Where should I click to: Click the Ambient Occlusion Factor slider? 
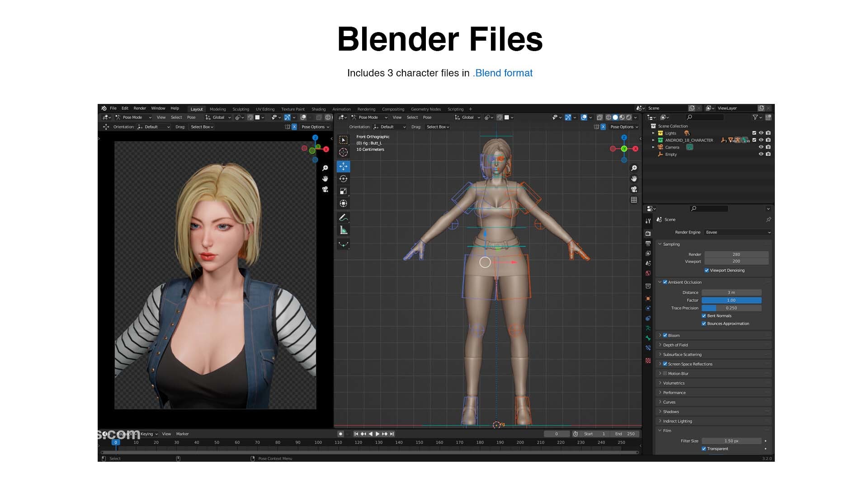tap(731, 300)
